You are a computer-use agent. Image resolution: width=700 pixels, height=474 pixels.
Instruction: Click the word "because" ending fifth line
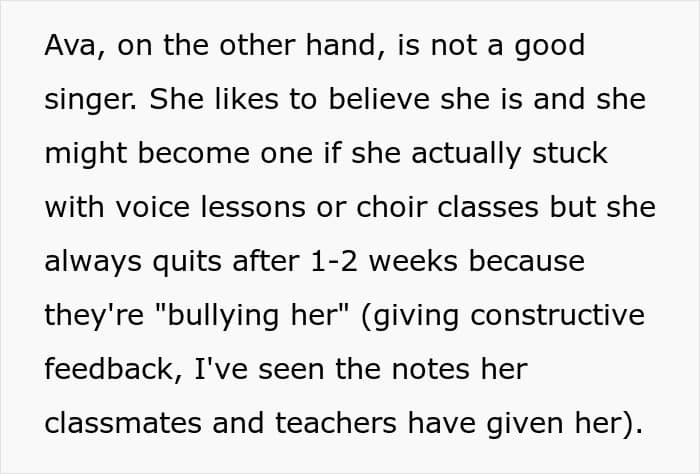point(526,262)
